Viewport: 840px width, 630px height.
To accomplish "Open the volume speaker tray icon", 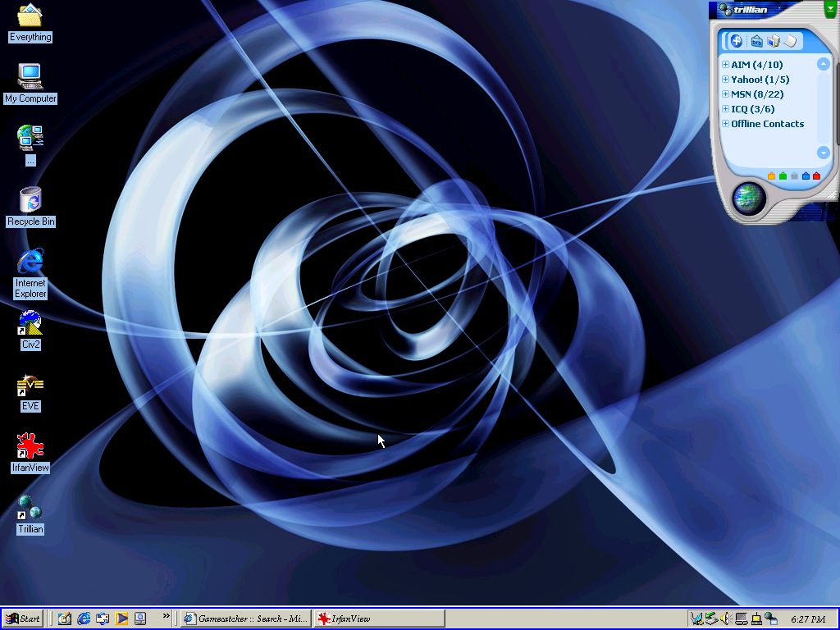I will click(x=726, y=619).
